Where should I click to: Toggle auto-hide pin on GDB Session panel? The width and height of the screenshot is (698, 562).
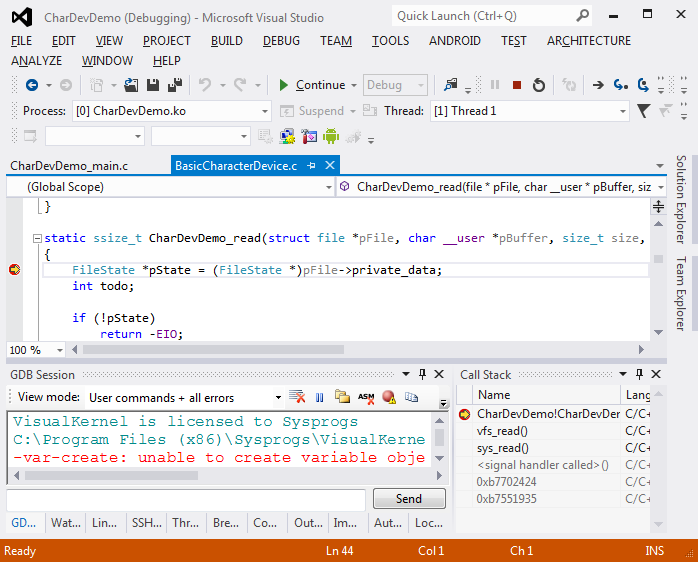point(422,374)
